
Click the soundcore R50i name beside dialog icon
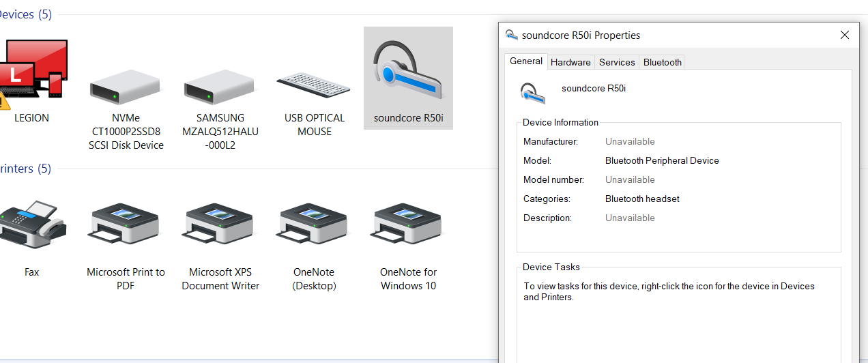pos(594,88)
